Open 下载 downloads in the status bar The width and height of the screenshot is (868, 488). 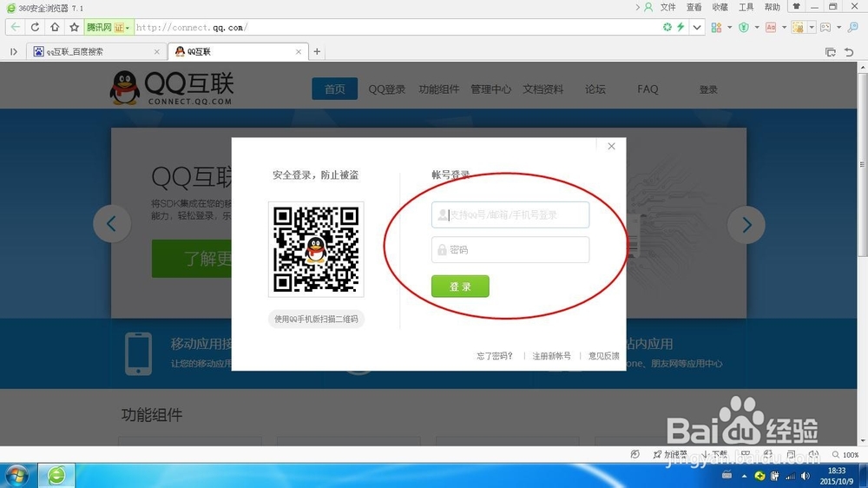pos(714,454)
